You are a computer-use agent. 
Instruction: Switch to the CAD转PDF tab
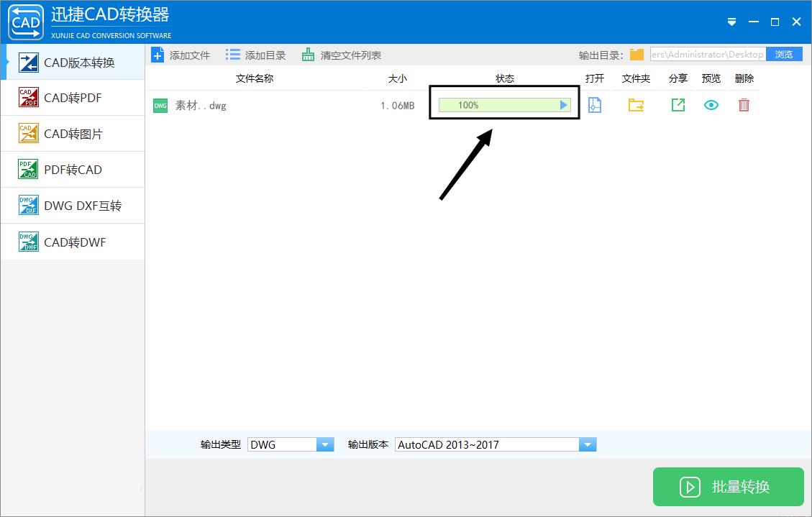point(72,97)
